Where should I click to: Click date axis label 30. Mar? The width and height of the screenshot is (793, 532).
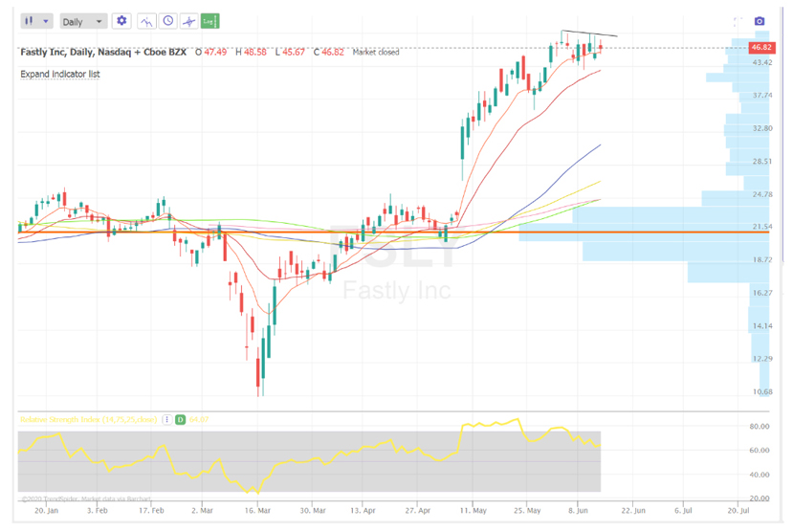point(313,511)
